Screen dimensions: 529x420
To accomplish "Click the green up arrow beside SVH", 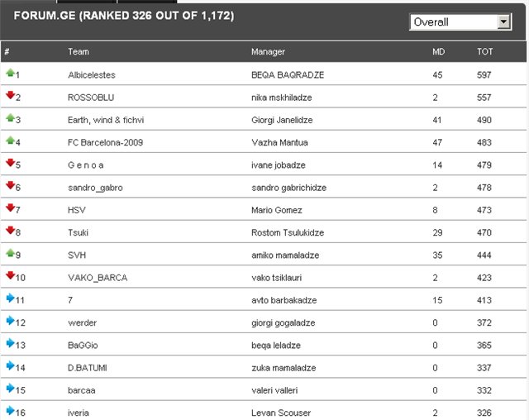I will (x=10, y=253).
